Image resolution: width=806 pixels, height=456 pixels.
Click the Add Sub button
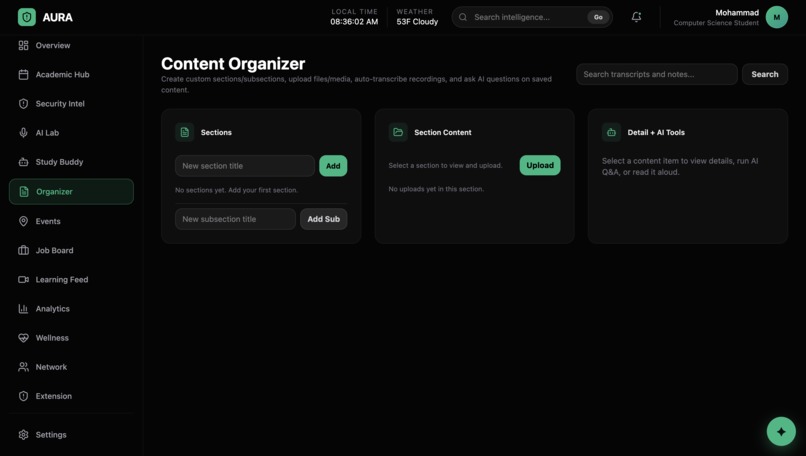tap(323, 219)
